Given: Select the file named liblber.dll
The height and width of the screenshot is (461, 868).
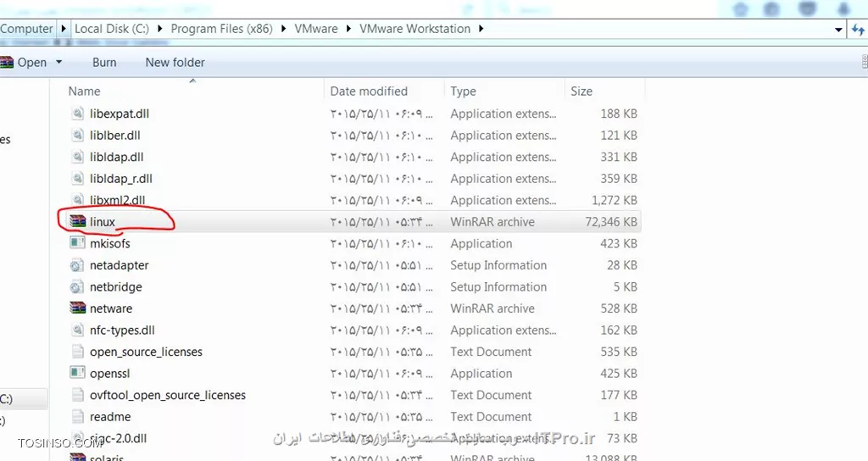Looking at the screenshot, I should pyautogui.click(x=115, y=135).
